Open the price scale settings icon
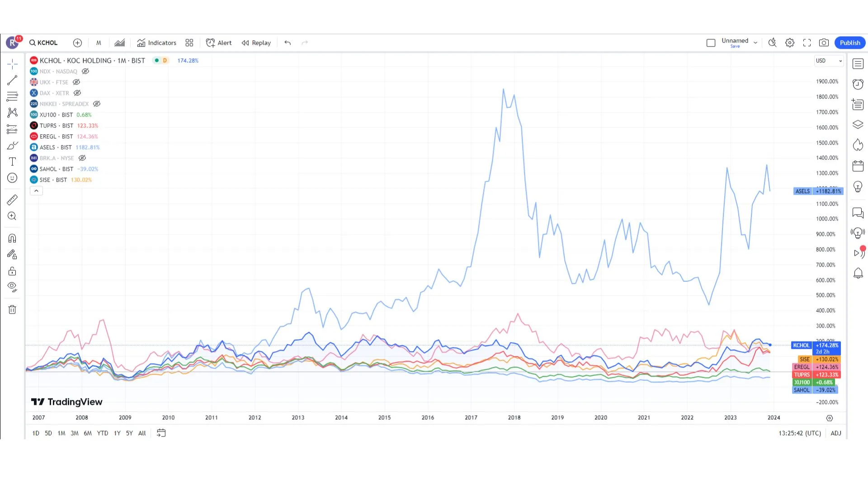Viewport: 868px width, 488px height. click(x=830, y=418)
